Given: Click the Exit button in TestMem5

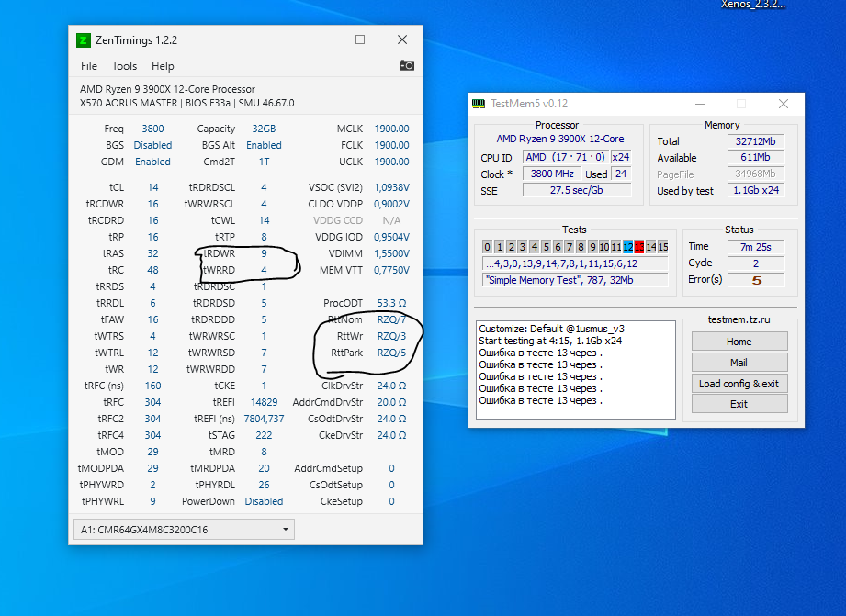Looking at the screenshot, I should 739,404.
